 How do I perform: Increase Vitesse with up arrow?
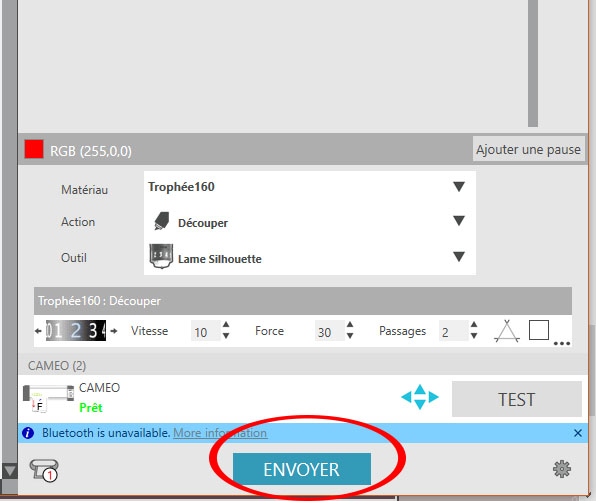pyautogui.click(x=226, y=325)
